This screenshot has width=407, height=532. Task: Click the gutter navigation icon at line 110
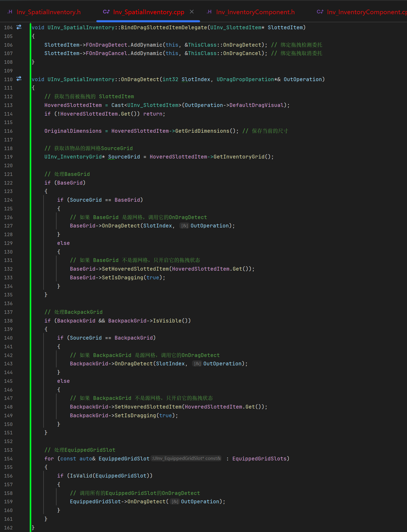coord(19,79)
